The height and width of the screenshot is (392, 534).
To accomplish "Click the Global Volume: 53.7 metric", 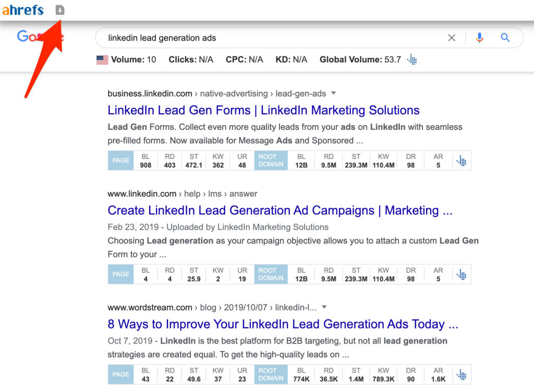I will click(360, 59).
